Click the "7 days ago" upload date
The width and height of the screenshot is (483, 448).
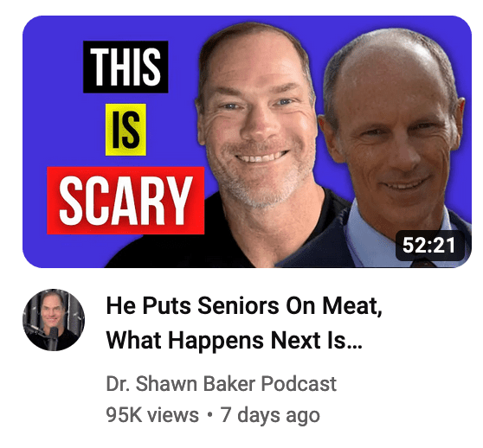point(270,415)
